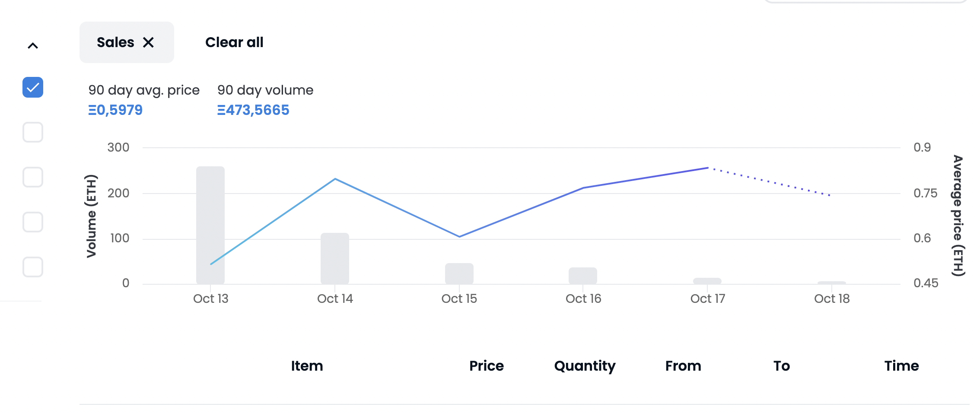Screen dimensions: 980x413
Task: Remove the Sales filter using its X icon
Action: pyautogui.click(x=148, y=42)
